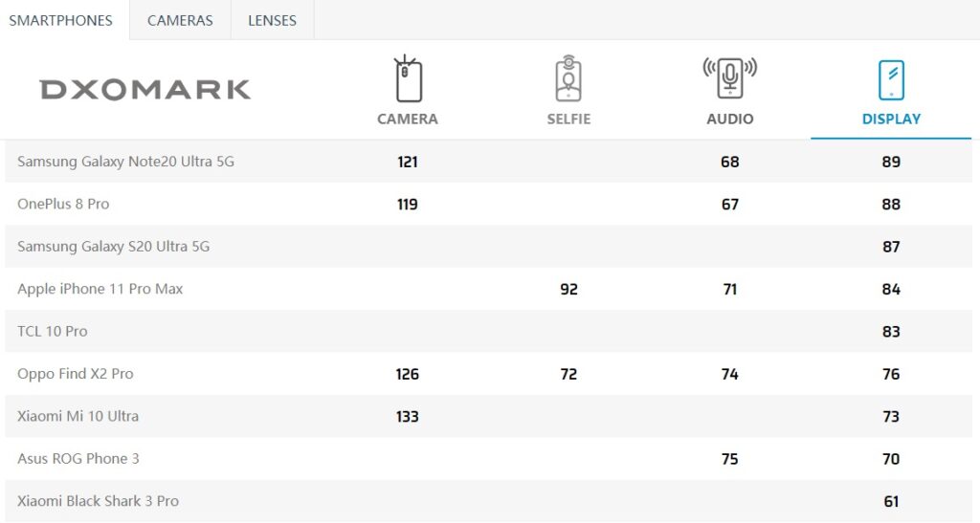
Task: Sort by CAMERA column label
Action: (408, 120)
